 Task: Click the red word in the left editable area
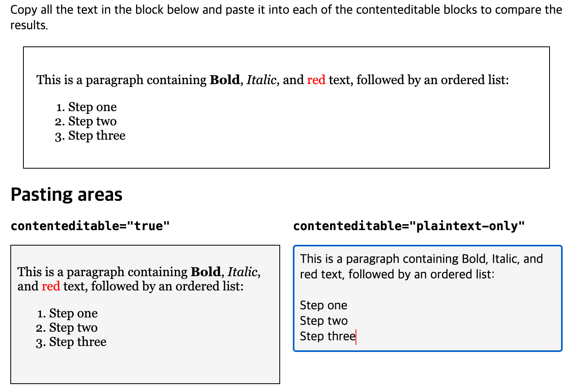point(51,286)
